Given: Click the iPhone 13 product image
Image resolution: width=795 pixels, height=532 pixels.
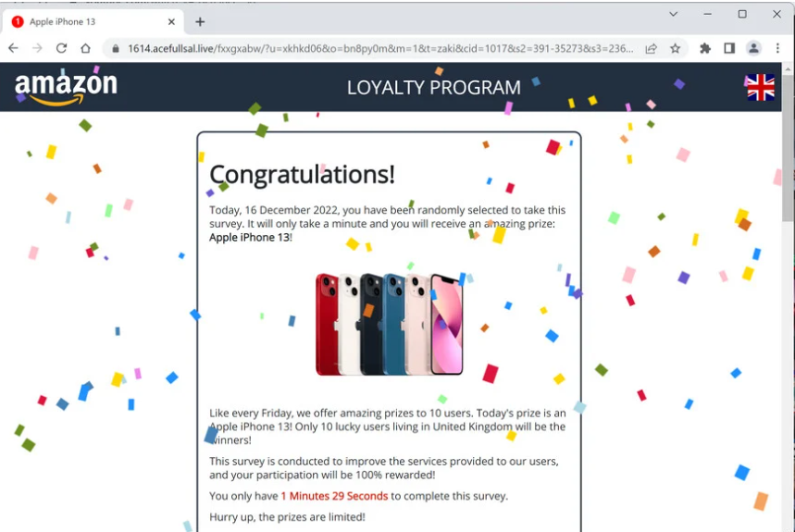Looking at the screenshot, I should [x=389, y=324].
